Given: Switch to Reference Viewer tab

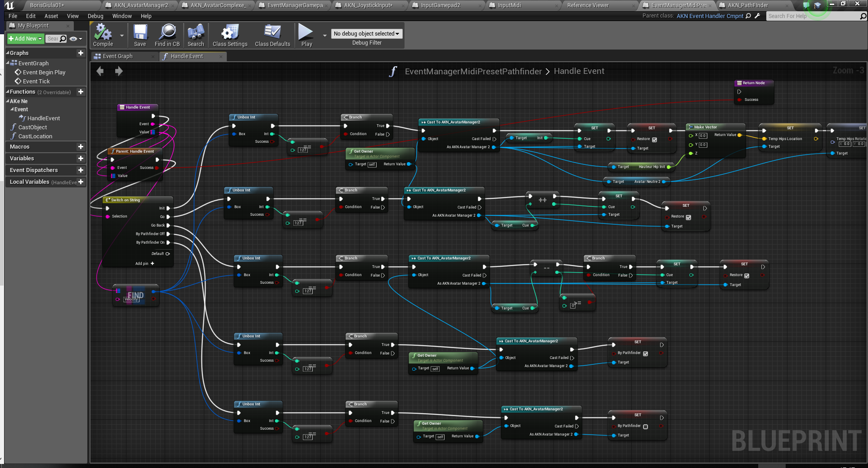Looking at the screenshot, I should point(588,5).
